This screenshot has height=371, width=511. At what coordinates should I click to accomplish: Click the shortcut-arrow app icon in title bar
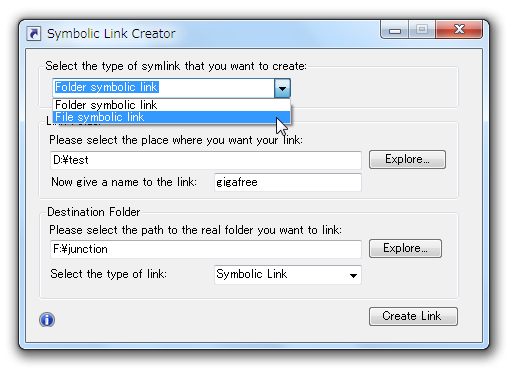point(34,34)
